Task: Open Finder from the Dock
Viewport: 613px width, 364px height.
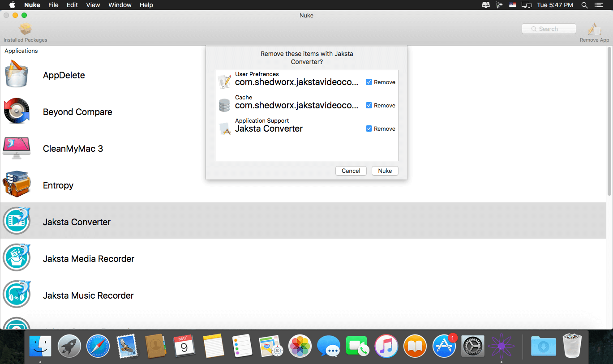Action: pyautogui.click(x=40, y=346)
